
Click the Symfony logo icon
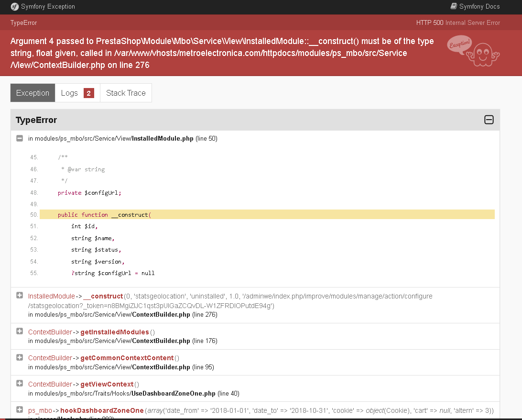point(13,7)
